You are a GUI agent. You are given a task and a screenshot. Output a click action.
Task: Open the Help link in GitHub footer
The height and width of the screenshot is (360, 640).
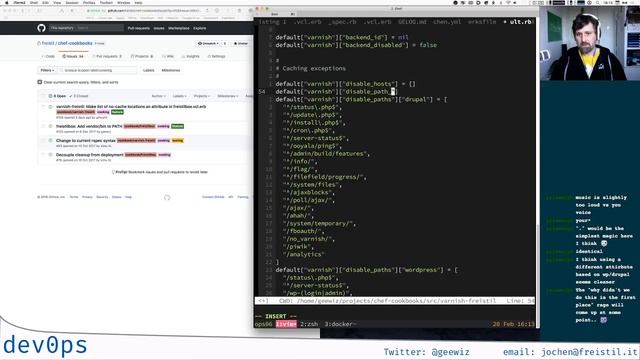click(x=129, y=197)
